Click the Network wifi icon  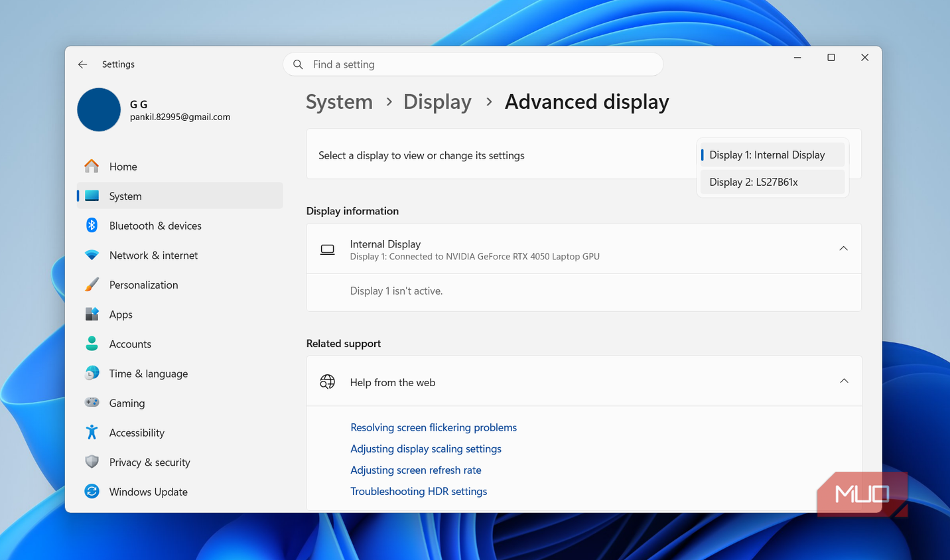92,255
